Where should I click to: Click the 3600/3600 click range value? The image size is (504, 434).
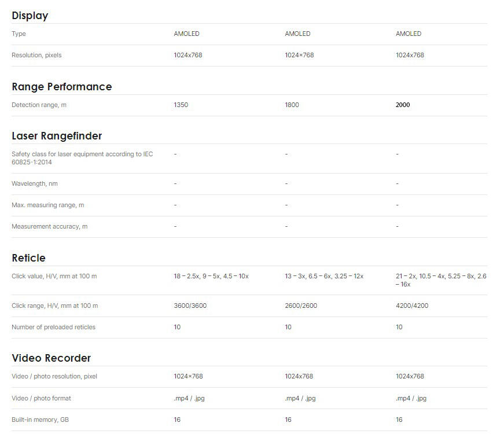click(190, 306)
